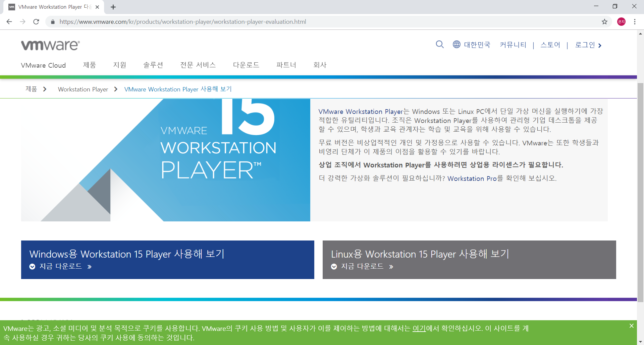Open the Chrome three-dot menu
This screenshot has height=345, width=644.
coord(635,22)
